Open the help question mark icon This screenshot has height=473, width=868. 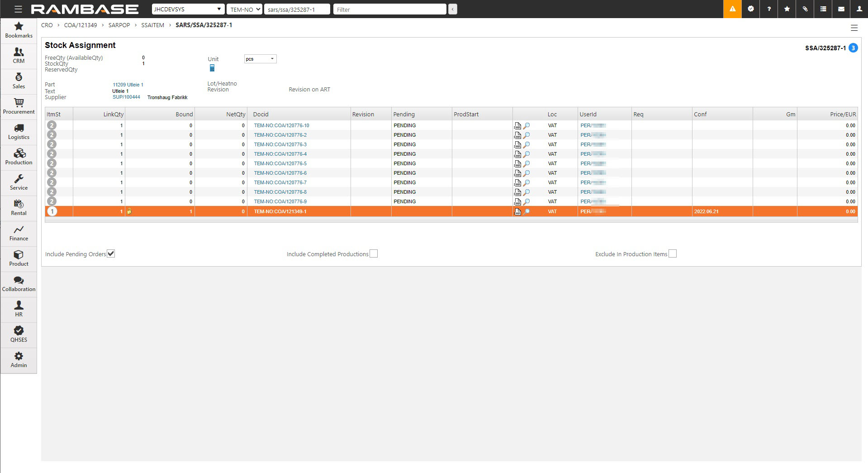click(x=768, y=9)
